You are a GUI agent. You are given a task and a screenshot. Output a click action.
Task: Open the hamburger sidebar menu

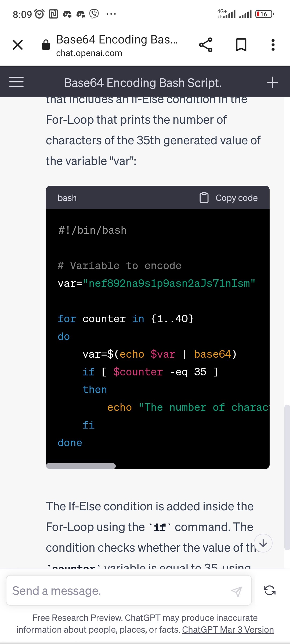coord(16,82)
